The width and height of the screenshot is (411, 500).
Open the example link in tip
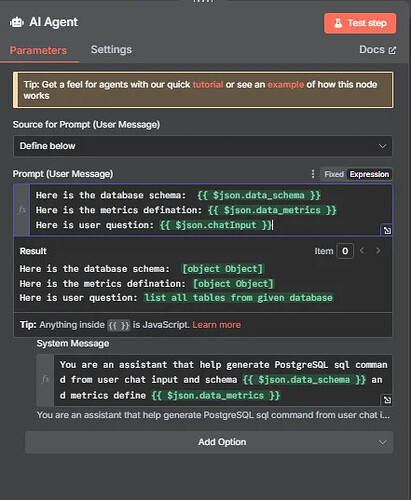tap(286, 84)
